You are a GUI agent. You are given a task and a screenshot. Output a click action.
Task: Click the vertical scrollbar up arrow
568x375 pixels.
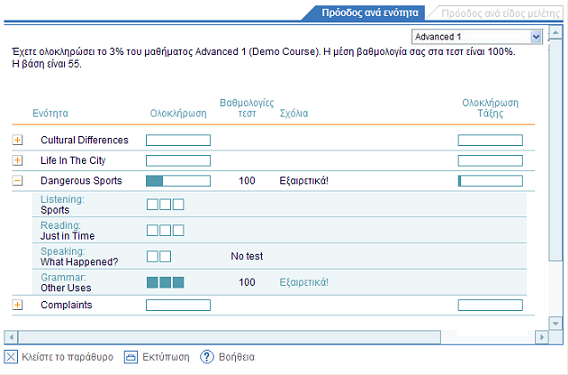pos(555,33)
